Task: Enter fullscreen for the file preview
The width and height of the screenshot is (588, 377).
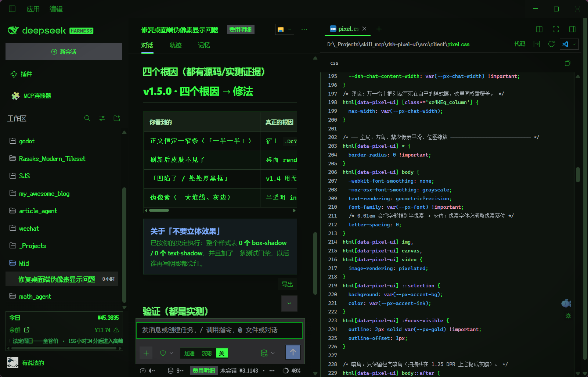Action: 556,29
